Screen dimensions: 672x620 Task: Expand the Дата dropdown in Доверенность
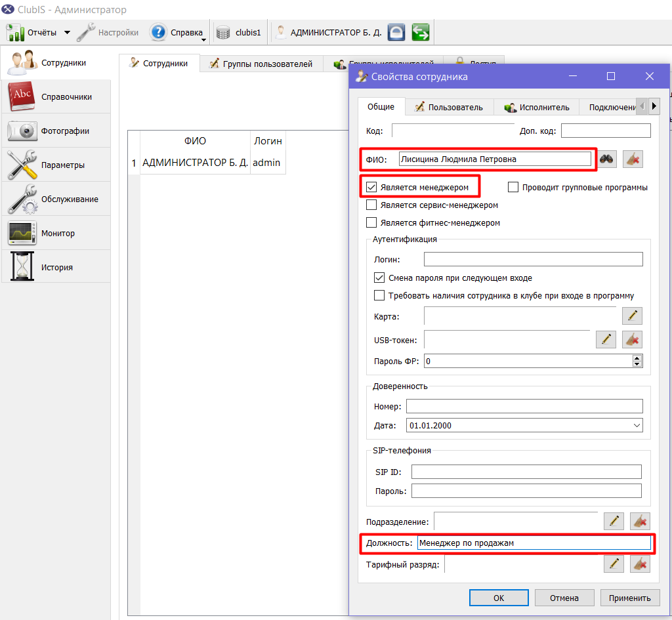pos(637,426)
